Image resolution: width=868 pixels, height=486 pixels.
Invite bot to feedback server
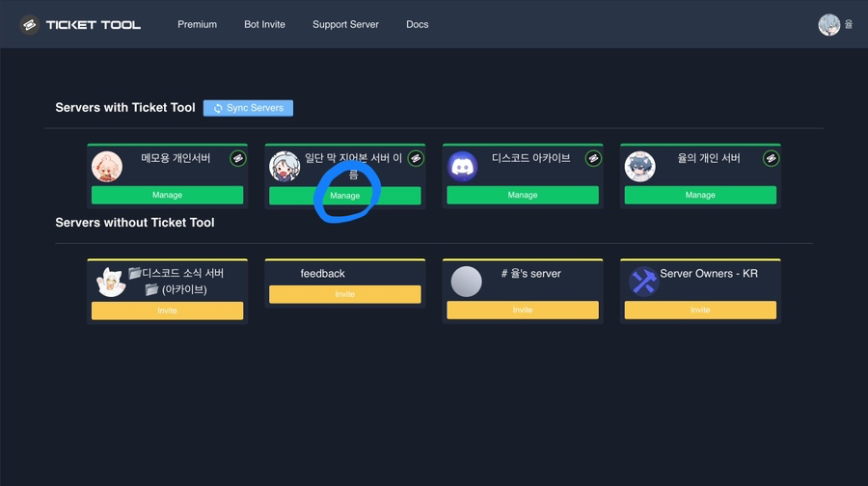click(x=345, y=294)
